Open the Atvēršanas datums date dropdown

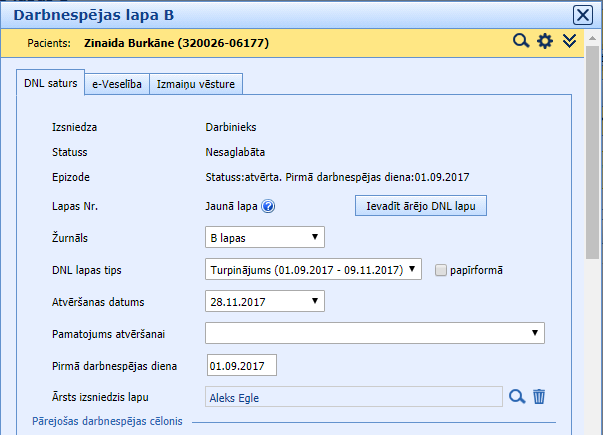coord(264,301)
